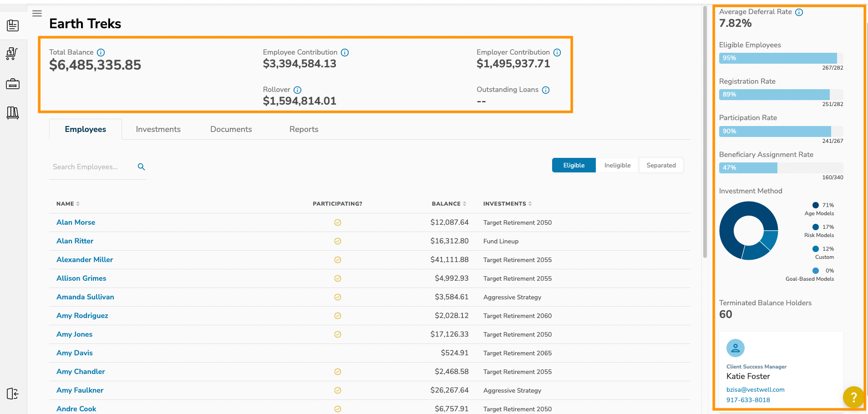
Task: Sort by Name column arrows
Action: click(78, 204)
